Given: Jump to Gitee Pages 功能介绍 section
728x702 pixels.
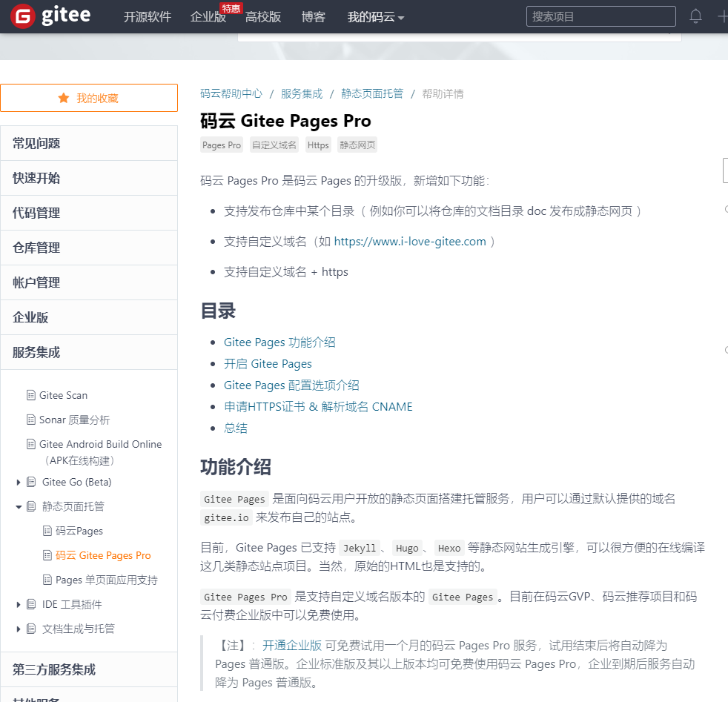Looking at the screenshot, I should click(x=279, y=342).
